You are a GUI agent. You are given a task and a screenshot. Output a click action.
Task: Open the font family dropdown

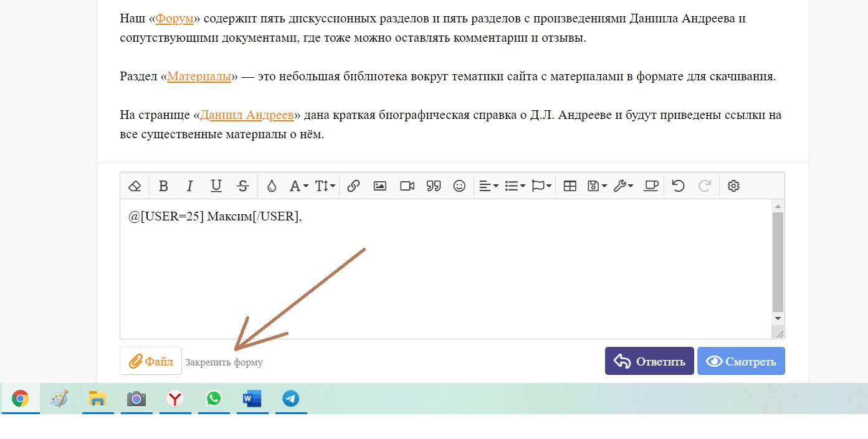click(299, 186)
